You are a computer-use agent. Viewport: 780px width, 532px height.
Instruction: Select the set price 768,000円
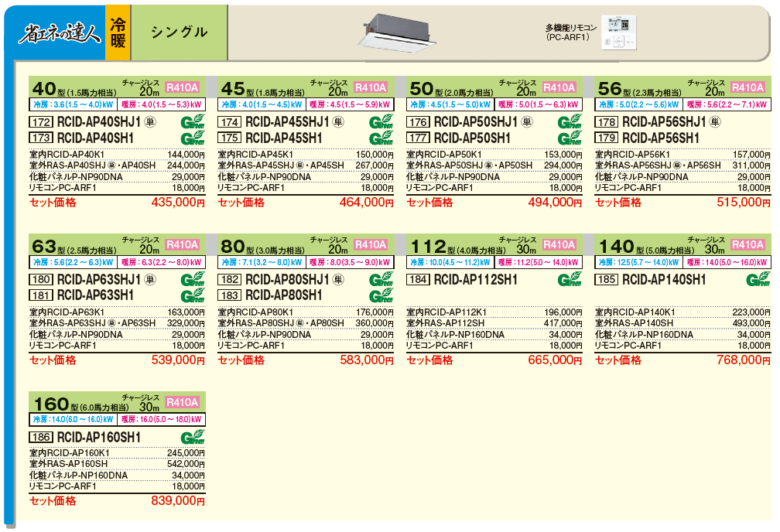[744, 360]
